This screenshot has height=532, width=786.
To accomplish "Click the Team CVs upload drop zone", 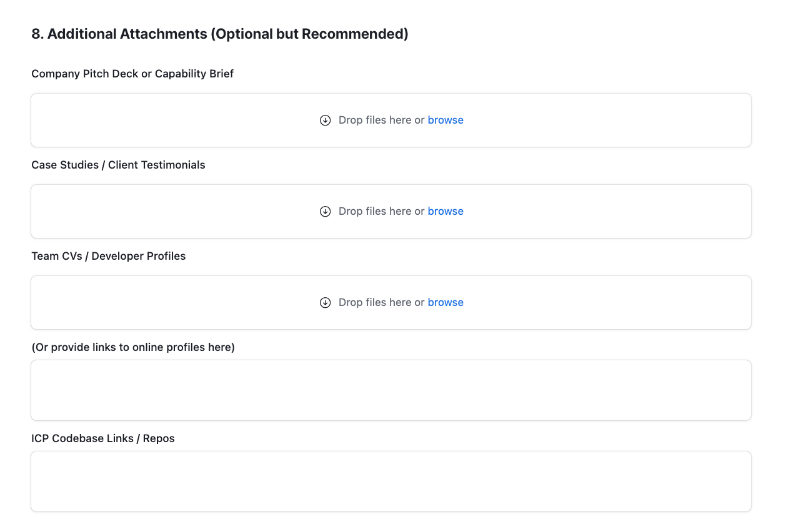I will [187, 303].
